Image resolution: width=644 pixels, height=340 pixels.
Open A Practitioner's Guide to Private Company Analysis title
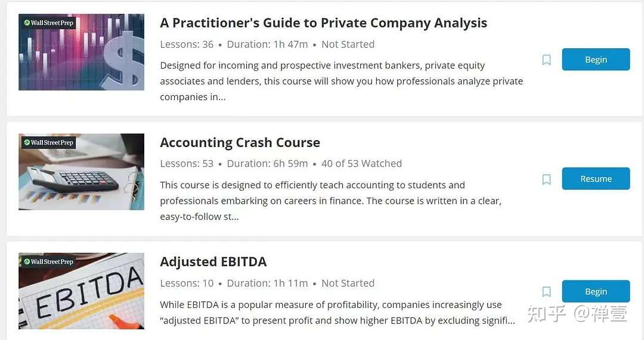click(x=323, y=23)
